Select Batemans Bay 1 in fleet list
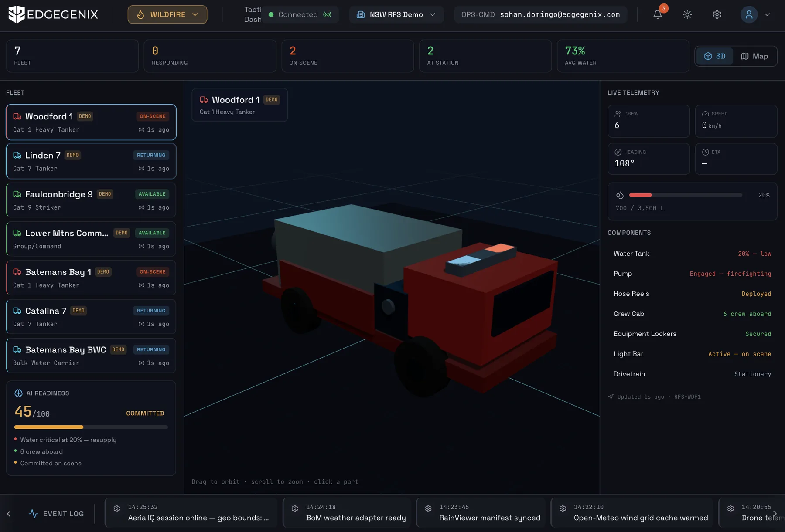This screenshot has height=532, width=785. 91,278
